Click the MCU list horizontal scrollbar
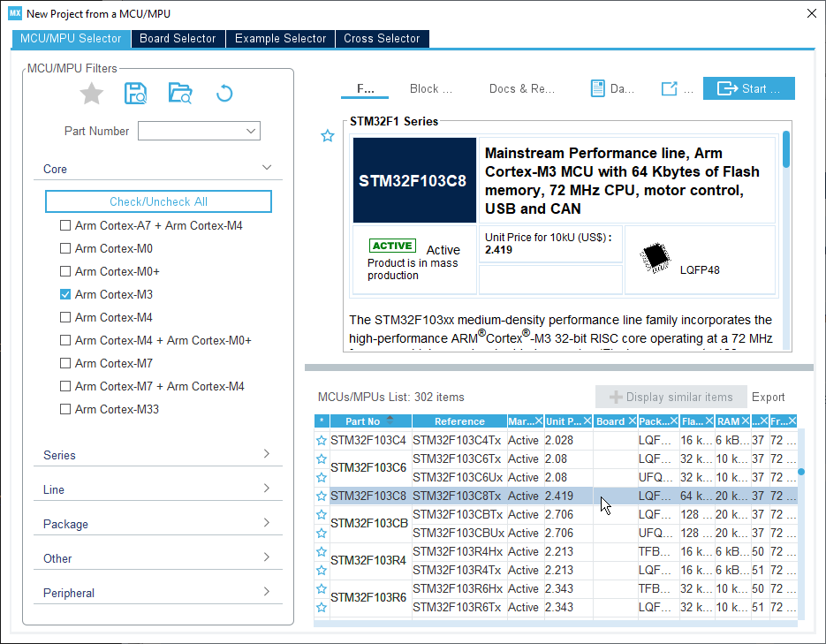826x644 pixels. tap(556, 624)
